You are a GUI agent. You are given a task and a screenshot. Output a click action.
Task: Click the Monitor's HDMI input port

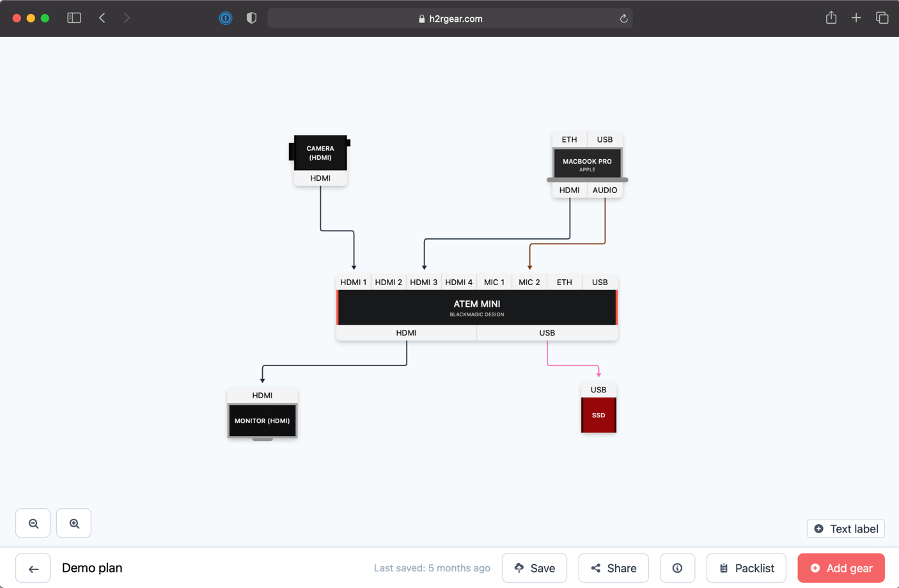[x=262, y=396]
